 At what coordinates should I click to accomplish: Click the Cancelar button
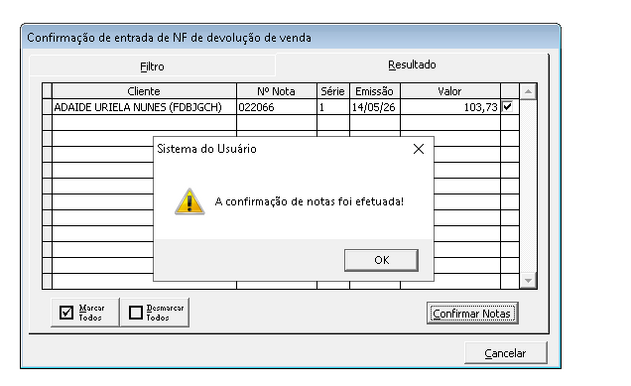coord(505,353)
